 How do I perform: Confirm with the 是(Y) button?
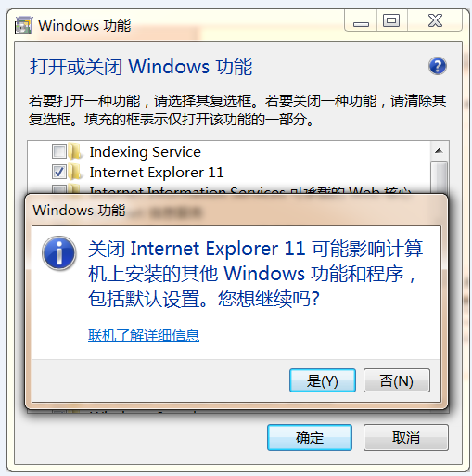(x=323, y=380)
